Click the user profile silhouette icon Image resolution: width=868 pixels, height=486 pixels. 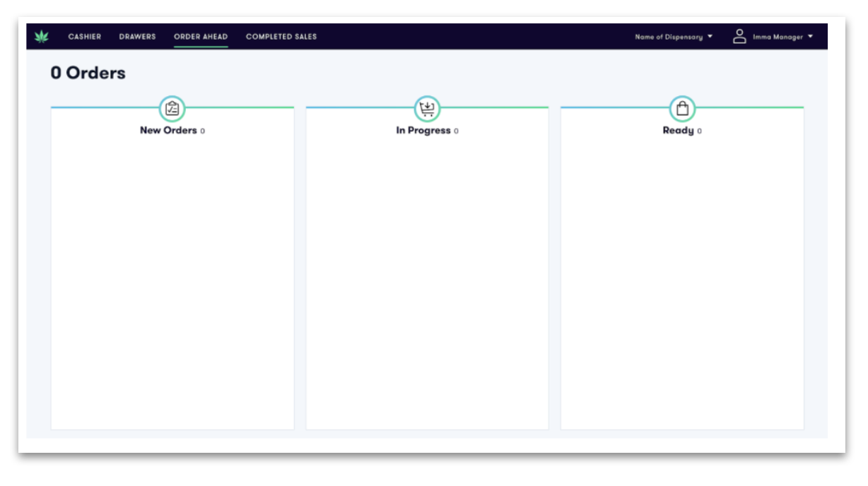[739, 37]
